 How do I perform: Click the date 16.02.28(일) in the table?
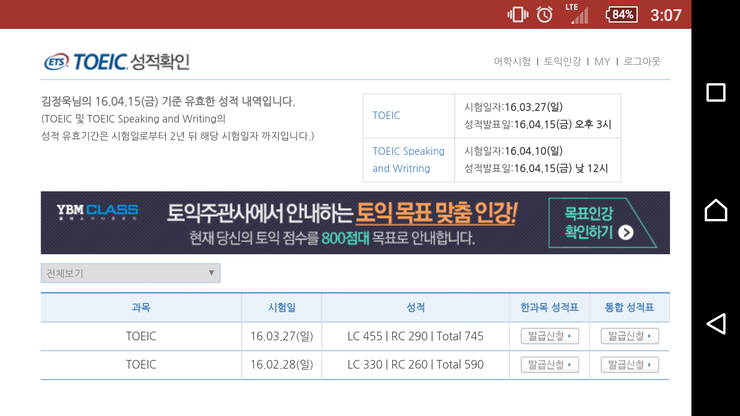(282, 365)
